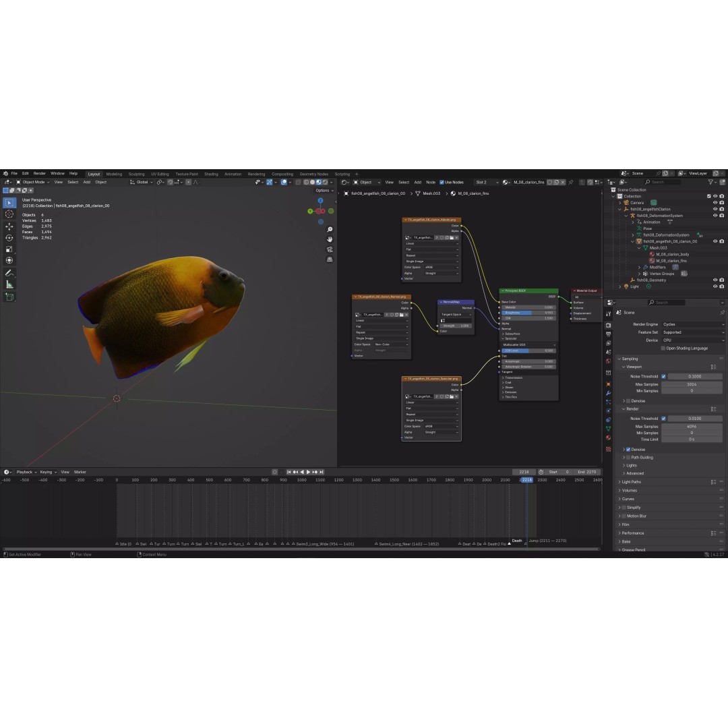728x728 pixels.
Task: Expand Modifiers row in the outliner
Action: 639,268
